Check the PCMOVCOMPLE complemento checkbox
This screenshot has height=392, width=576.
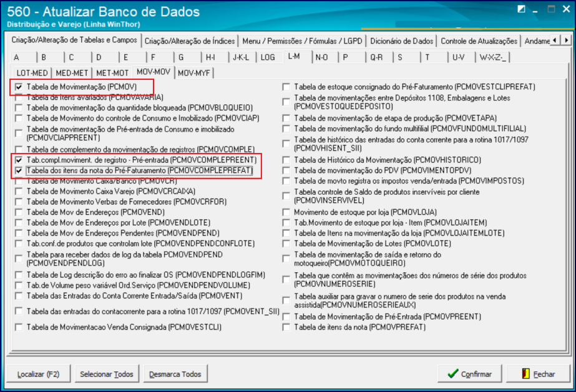coord(19,150)
